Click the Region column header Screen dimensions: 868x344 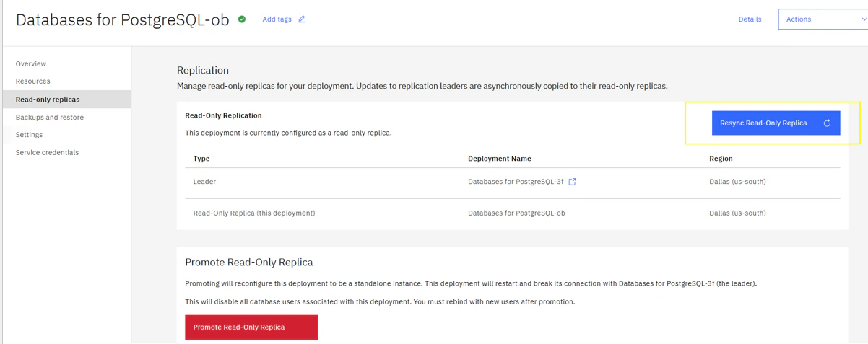coord(721,159)
